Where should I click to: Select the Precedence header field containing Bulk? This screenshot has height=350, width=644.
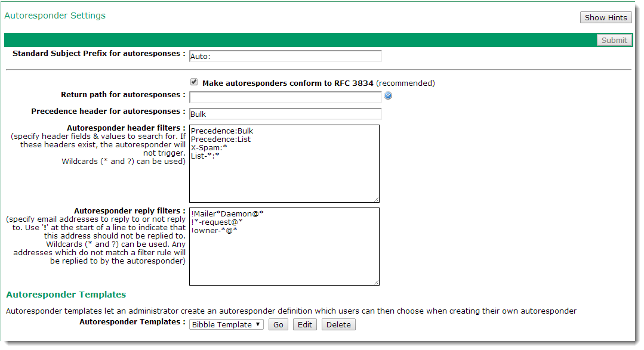click(x=285, y=114)
